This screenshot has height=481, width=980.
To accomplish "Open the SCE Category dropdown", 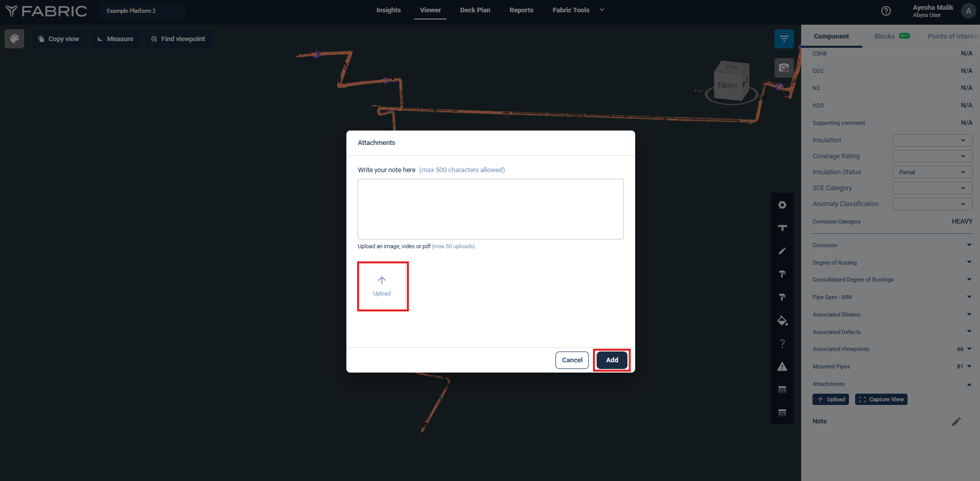I will 932,188.
